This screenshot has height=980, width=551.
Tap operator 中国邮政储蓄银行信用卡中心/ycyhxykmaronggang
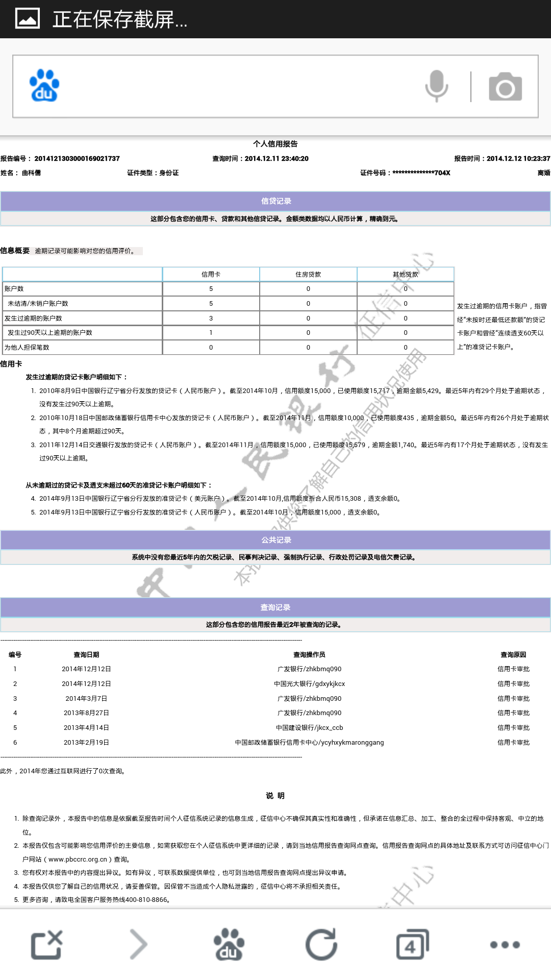coord(309,743)
